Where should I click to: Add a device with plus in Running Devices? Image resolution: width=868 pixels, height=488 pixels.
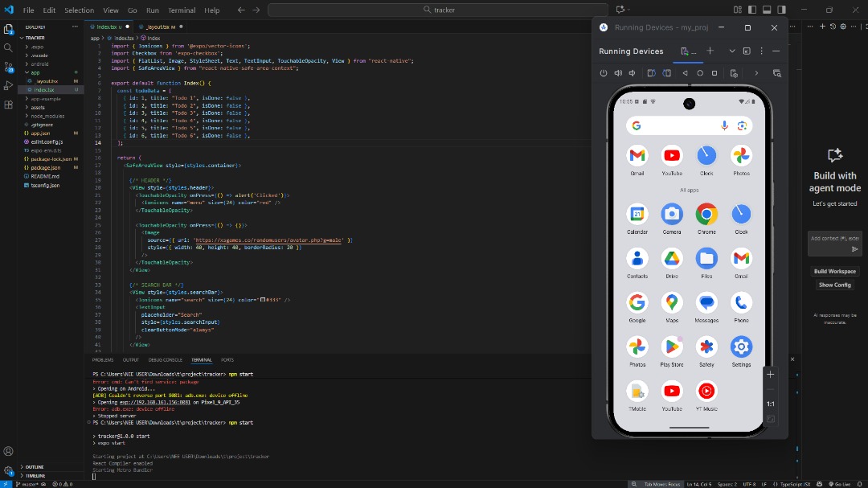710,51
